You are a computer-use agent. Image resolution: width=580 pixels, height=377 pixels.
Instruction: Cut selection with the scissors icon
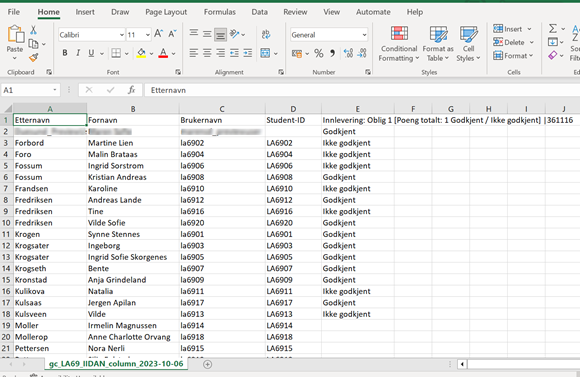(x=33, y=30)
